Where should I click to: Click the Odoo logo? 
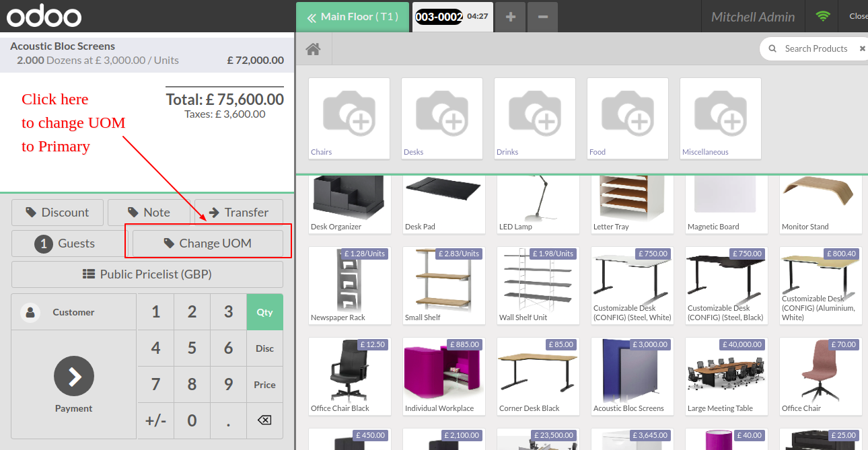[x=44, y=16]
